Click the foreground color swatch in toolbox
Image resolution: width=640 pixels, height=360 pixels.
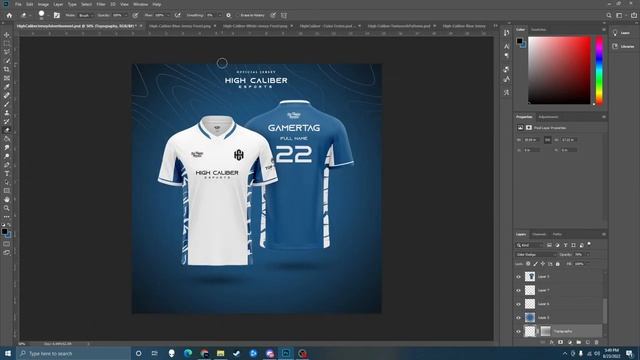4,231
